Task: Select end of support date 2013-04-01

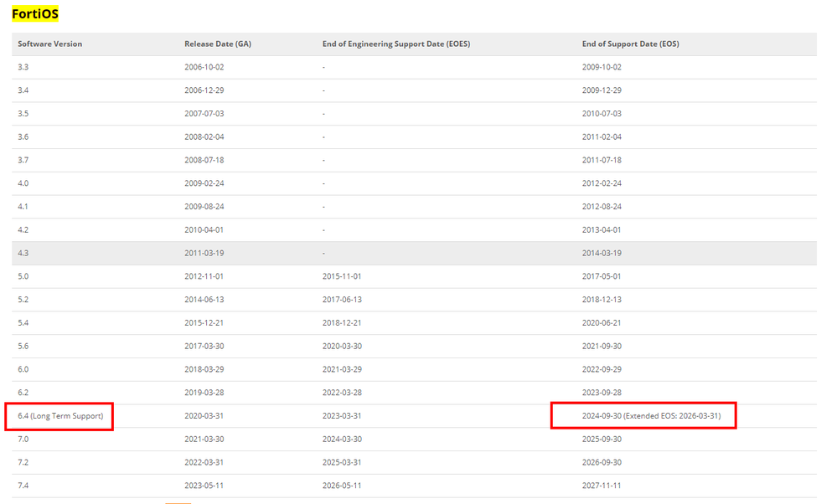Action: [602, 230]
